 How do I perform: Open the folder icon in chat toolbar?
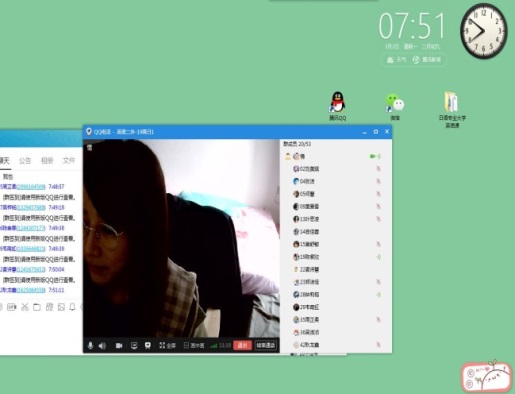[37, 307]
